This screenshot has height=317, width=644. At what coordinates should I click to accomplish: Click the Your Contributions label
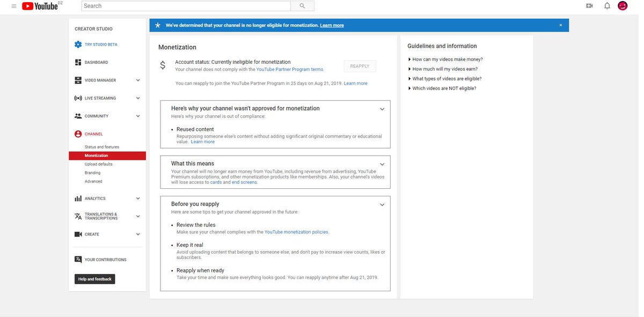click(x=106, y=260)
